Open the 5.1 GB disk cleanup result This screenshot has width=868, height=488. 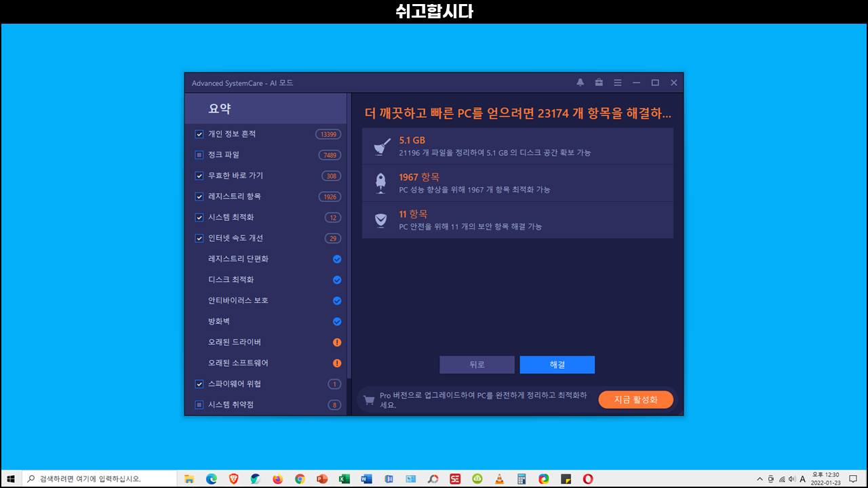(x=517, y=146)
